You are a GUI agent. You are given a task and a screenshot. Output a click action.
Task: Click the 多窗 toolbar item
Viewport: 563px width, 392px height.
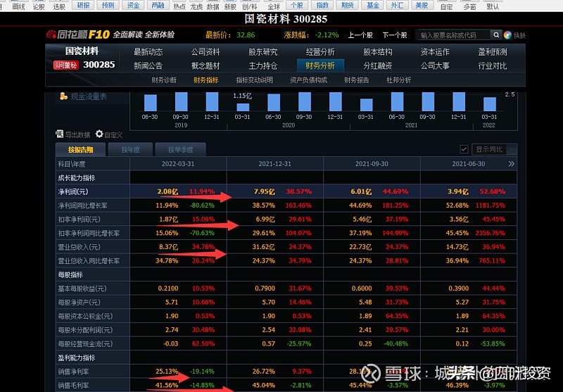pos(470,6)
